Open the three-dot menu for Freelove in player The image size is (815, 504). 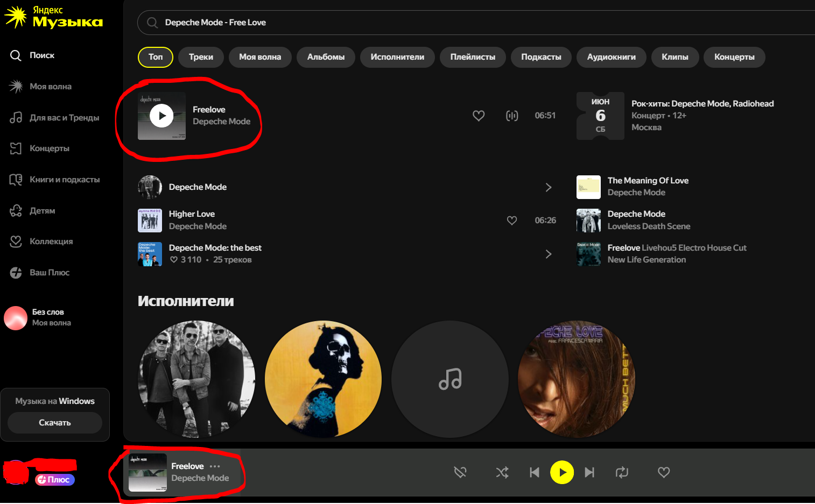click(215, 466)
